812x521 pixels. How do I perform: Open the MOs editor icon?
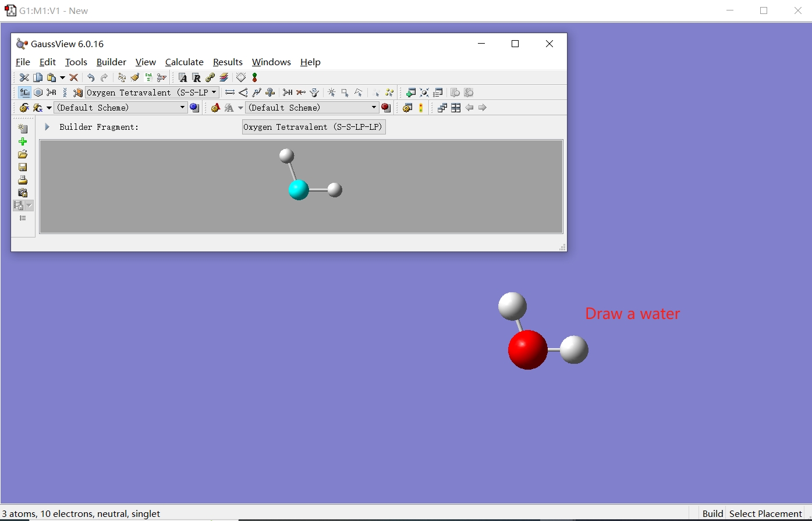point(254,77)
